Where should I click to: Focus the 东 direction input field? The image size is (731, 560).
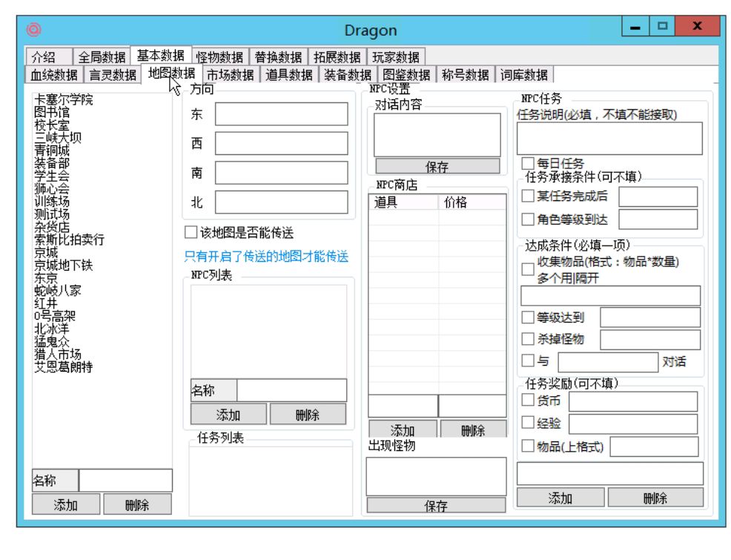click(281, 114)
